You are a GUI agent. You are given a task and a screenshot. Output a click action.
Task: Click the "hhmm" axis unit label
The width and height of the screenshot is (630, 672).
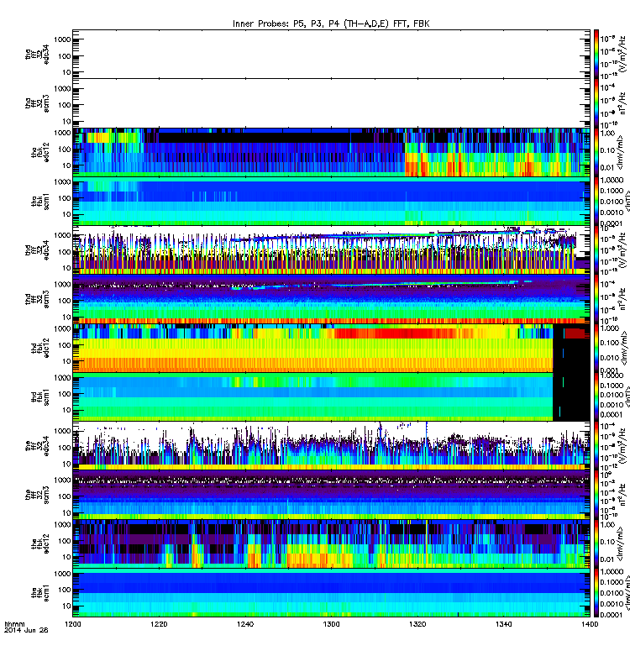(14, 624)
